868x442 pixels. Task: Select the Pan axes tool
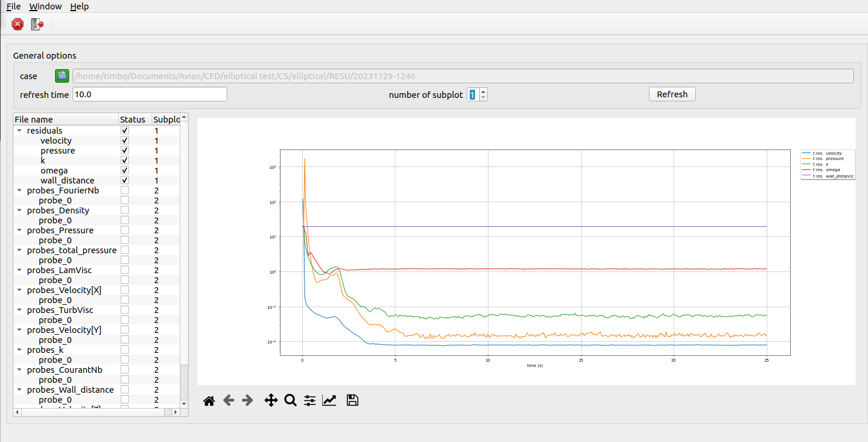point(271,400)
